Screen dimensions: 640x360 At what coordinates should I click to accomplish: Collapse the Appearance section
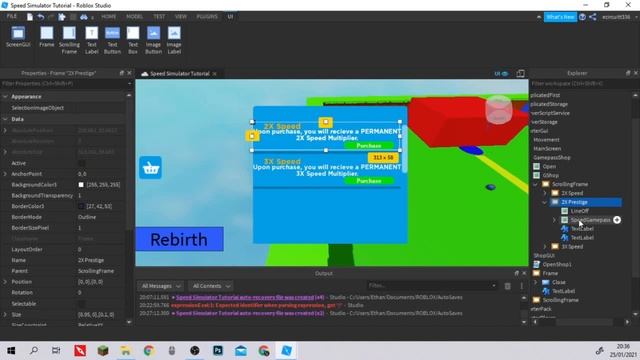point(5,97)
